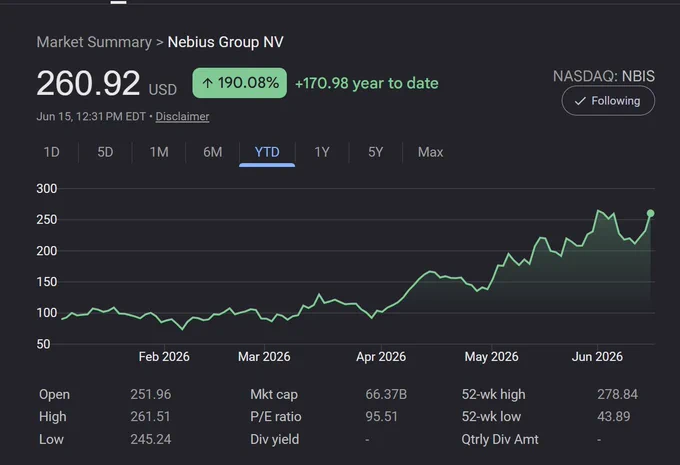The image size is (680, 465).
Task: Click the checkmark in Following button
Action: 580,101
